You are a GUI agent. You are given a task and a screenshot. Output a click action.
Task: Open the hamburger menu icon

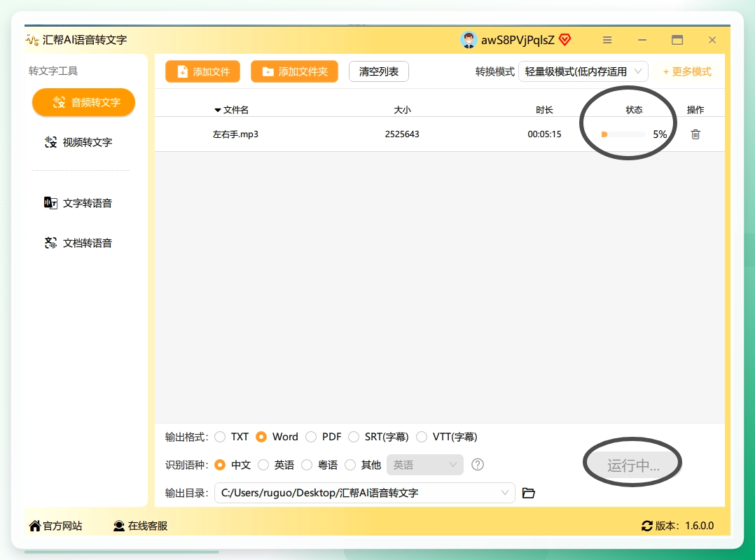[607, 40]
